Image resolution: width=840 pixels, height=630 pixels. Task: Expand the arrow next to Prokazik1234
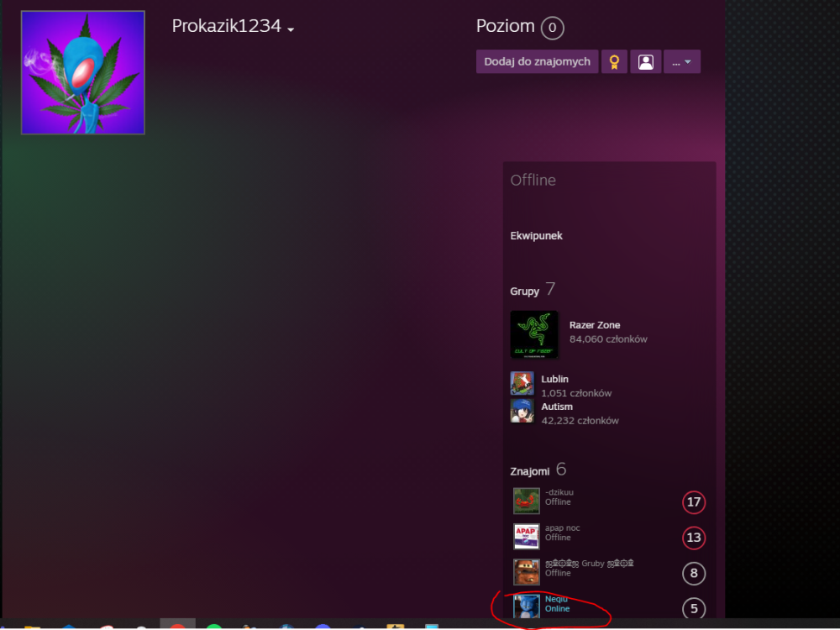(291, 29)
